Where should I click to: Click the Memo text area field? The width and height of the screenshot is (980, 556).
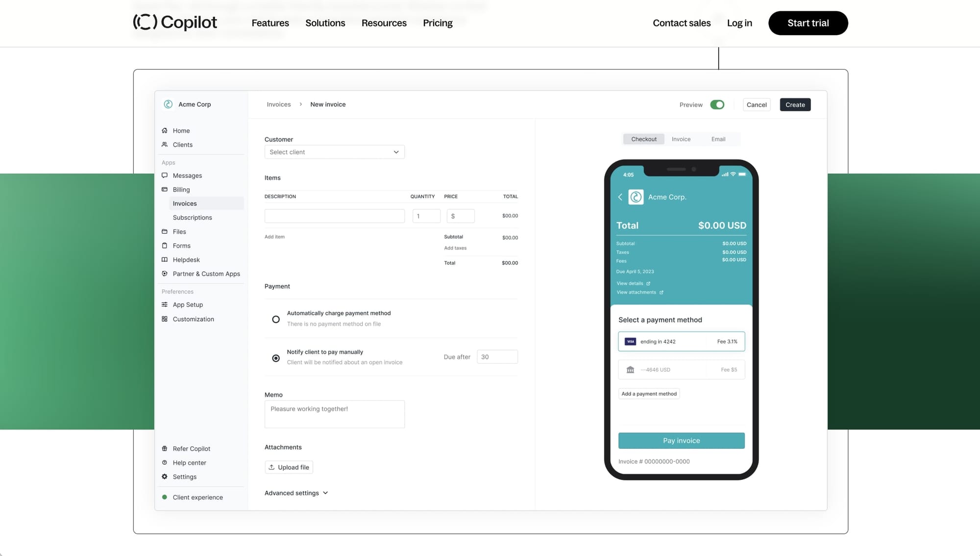[335, 413]
